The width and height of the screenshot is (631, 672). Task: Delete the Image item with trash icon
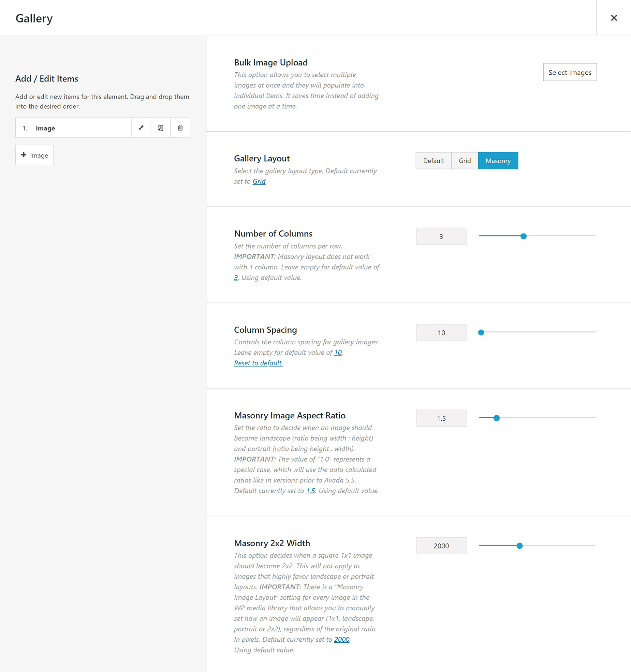(180, 128)
